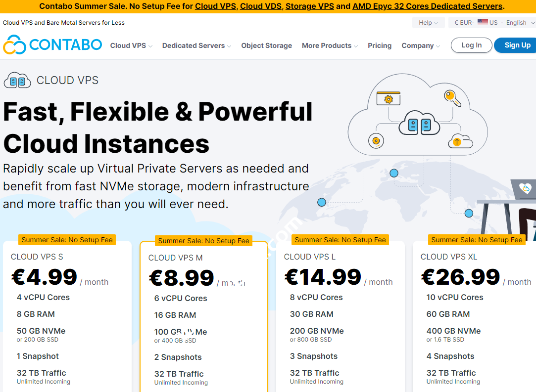Click the key icon in cloud illustration

(x=452, y=98)
